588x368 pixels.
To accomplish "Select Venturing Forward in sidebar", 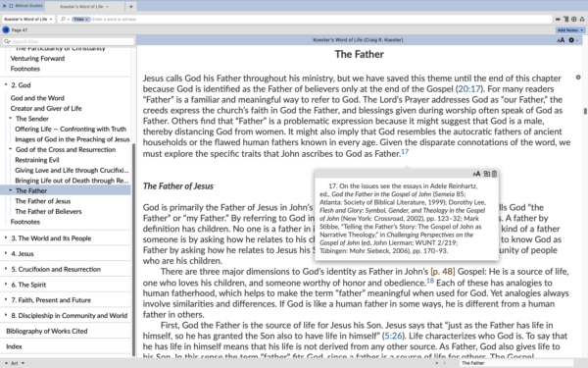I will click(37, 58).
